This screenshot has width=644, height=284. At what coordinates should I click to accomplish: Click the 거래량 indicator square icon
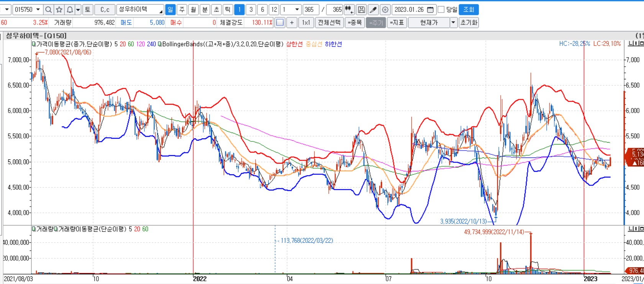tap(34, 229)
